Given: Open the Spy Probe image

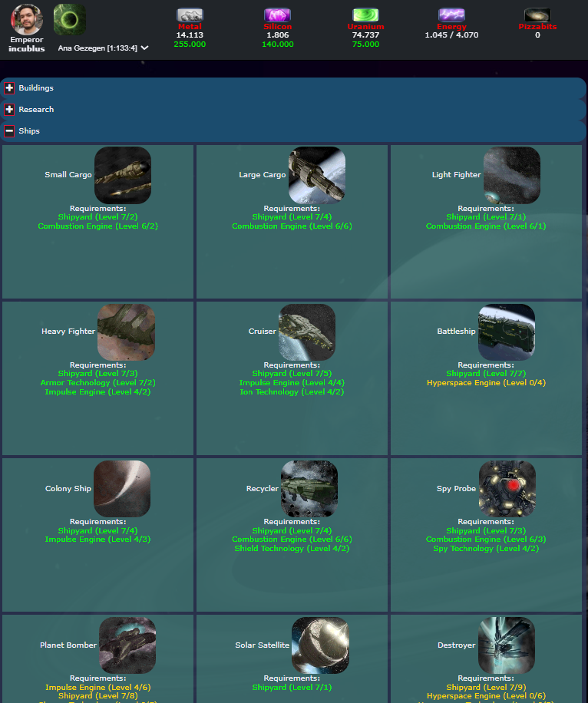Looking at the screenshot, I should coord(507,489).
